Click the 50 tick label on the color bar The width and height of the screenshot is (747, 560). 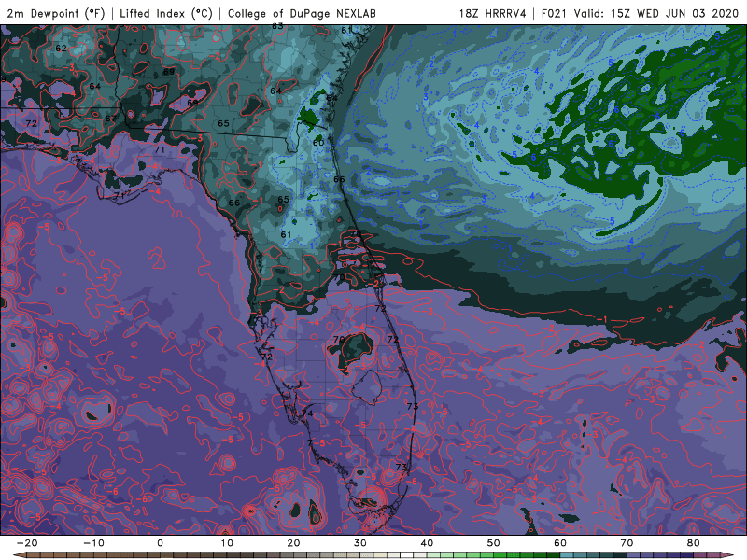[494, 543]
